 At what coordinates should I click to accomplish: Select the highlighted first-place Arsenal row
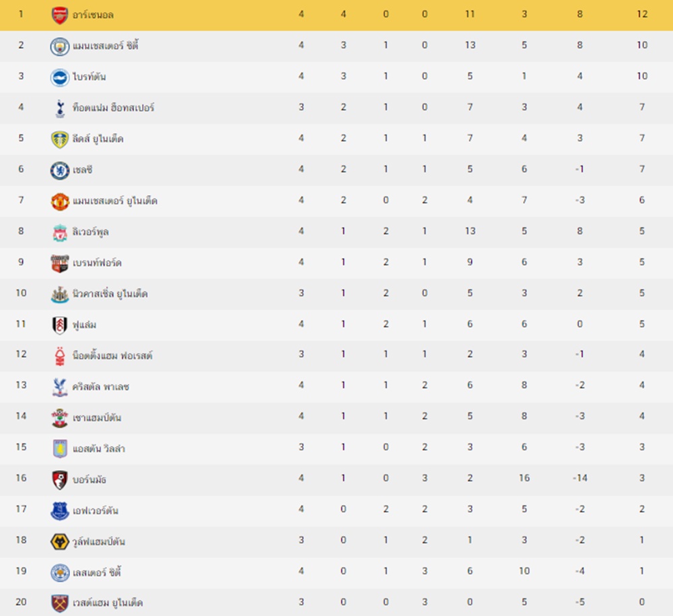click(336, 15)
